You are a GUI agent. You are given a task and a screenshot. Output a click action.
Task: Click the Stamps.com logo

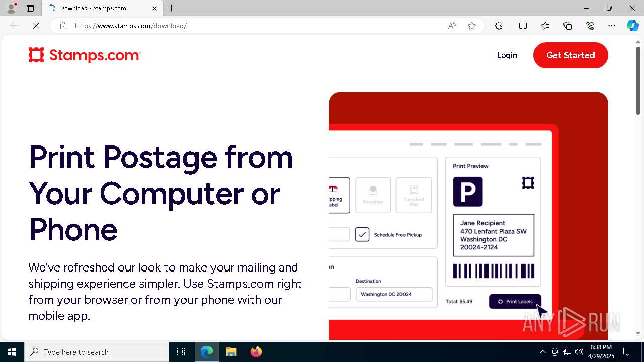coord(85,55)
